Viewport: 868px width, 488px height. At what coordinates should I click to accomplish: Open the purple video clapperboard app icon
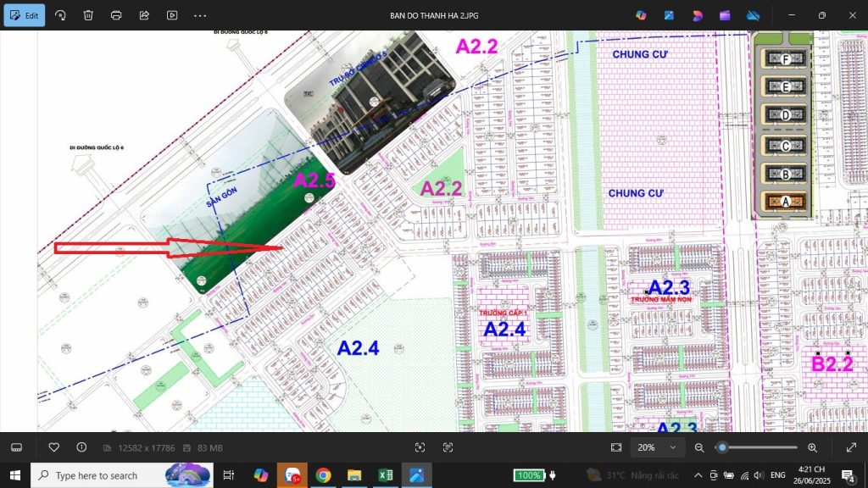coord(725,15)
